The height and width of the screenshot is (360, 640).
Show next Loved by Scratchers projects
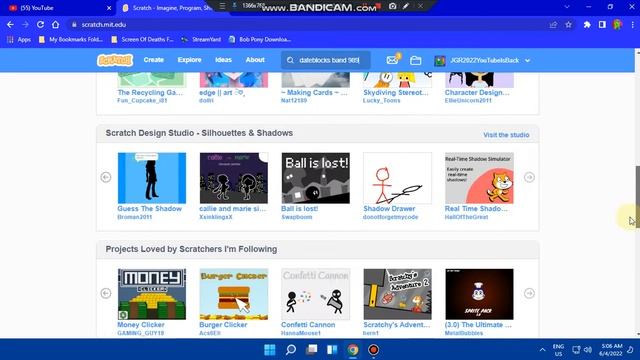pos(529,293)
